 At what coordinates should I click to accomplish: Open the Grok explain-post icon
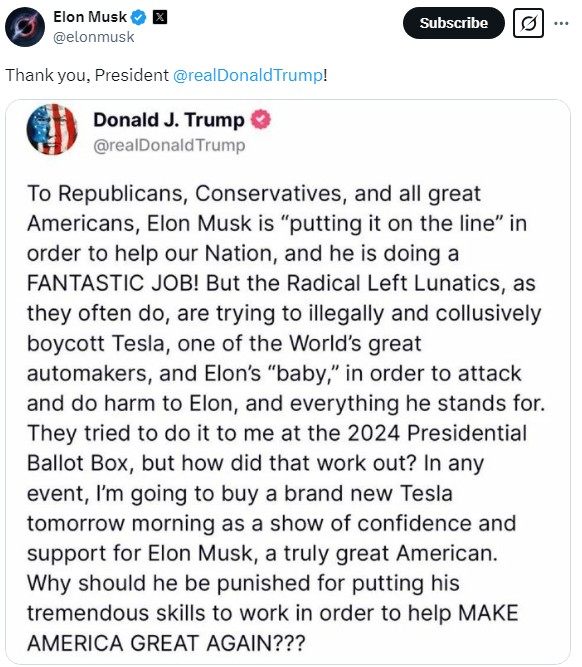tap(528, 23)
